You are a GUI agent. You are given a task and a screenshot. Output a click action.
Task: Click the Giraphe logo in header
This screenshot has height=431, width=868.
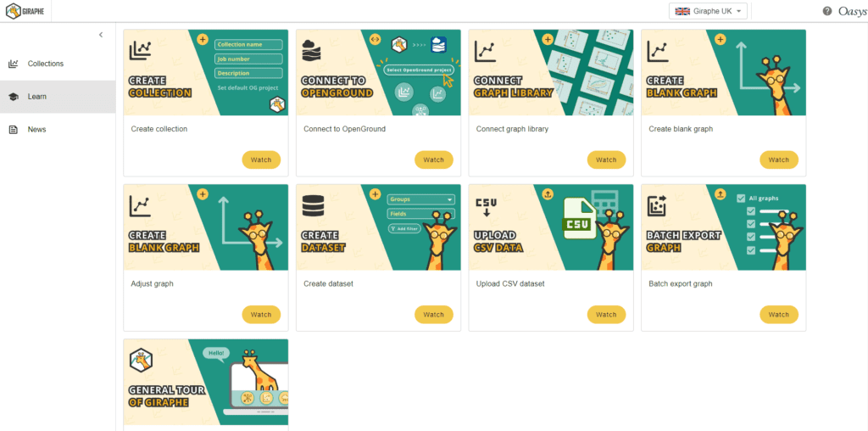click(25, 10)
